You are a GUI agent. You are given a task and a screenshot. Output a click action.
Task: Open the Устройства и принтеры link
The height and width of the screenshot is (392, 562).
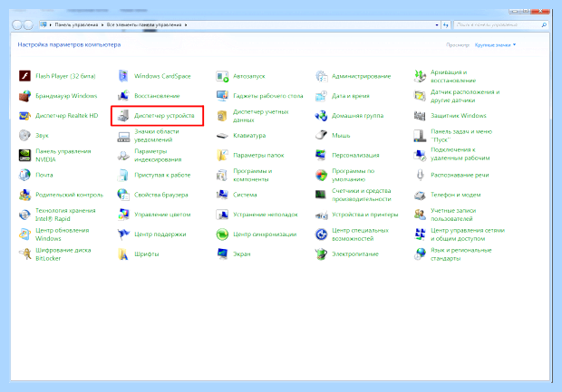pyautogui.click(x=365, y=215)
